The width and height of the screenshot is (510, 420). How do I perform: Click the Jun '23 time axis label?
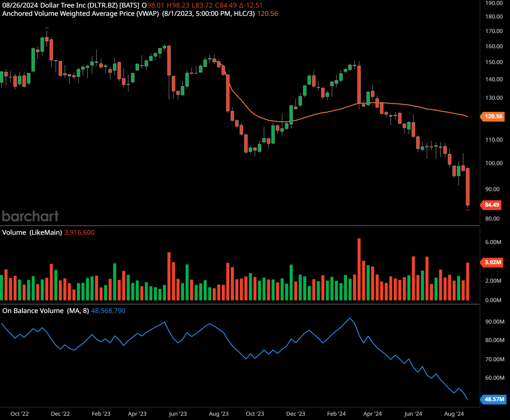coord(178,414)
